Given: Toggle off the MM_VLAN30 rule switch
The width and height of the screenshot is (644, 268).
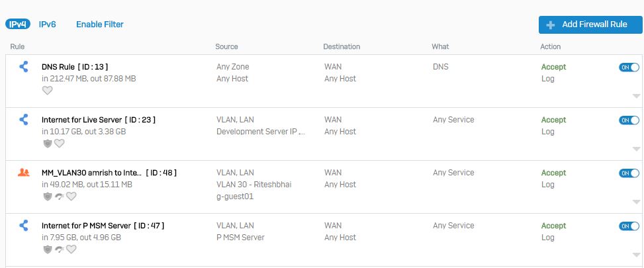Looking at the screenshot, I should [x=629, y=173].
